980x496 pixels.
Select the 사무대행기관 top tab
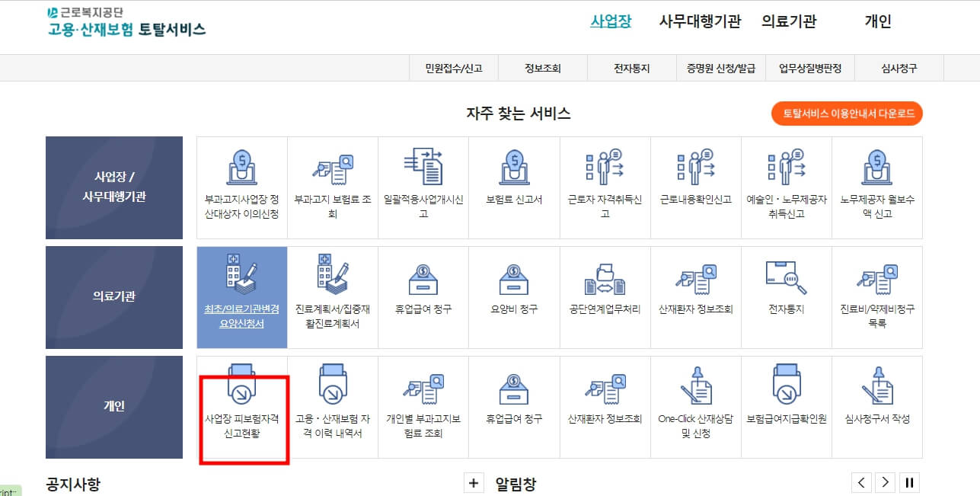point(700,21)
